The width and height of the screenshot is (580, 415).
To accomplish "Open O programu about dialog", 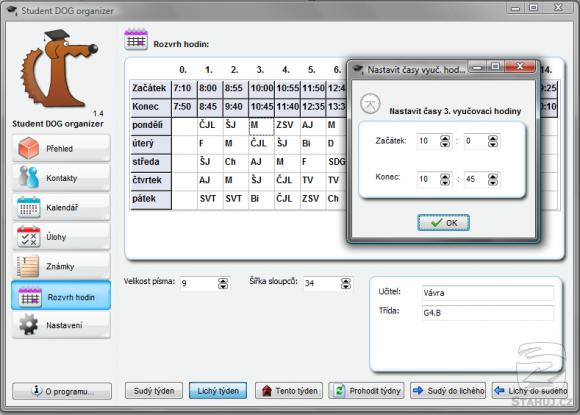I will pos(62,391).
